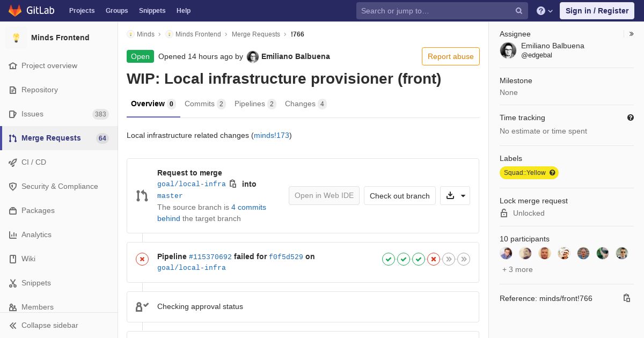Click the GitLab fox logo
The width and height of the screenshot is (644, 338).
pos(15,11)
